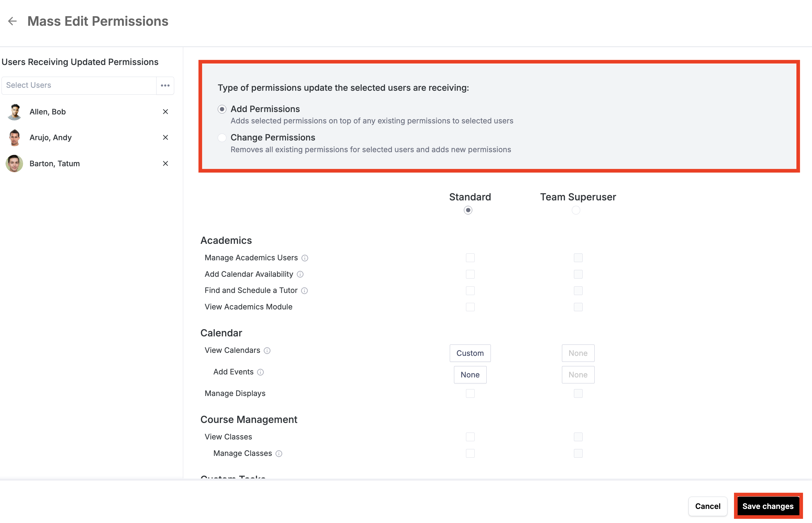Enable View Classes for Team Superuser
Viewport: 812px width, 523px height.
click(x=578, y=437)
